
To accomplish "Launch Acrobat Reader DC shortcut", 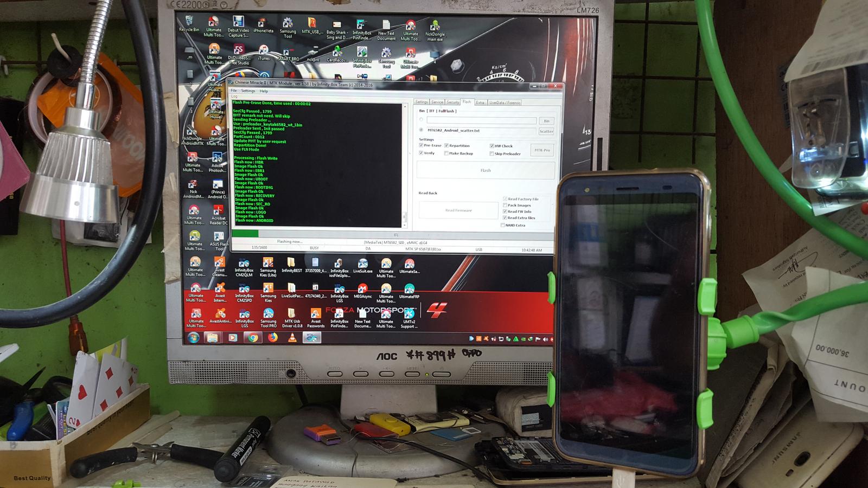I will 219,215.
